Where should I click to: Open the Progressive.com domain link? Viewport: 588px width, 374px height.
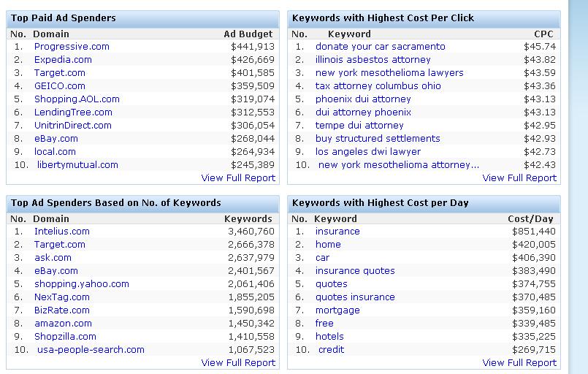tap(72, 47)
